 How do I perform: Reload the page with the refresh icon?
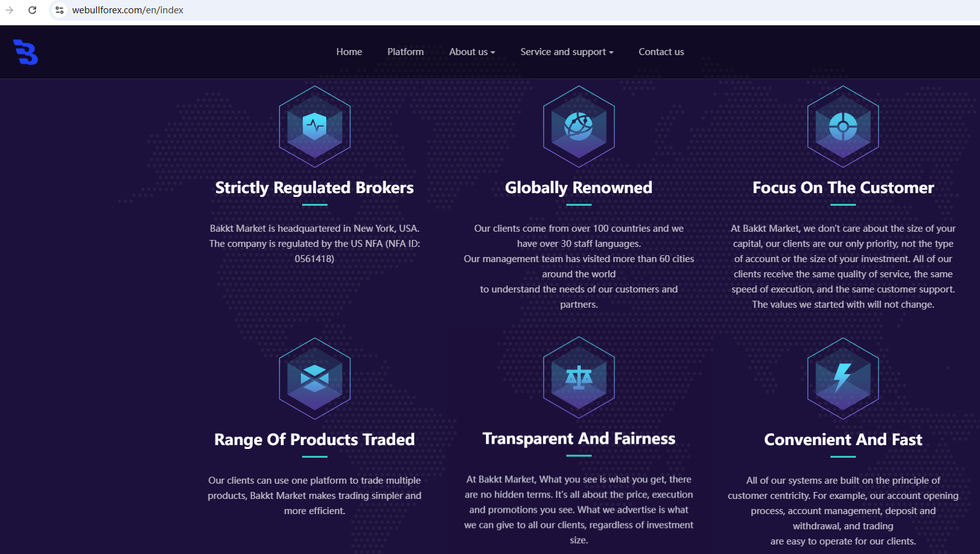pos(32,10)
